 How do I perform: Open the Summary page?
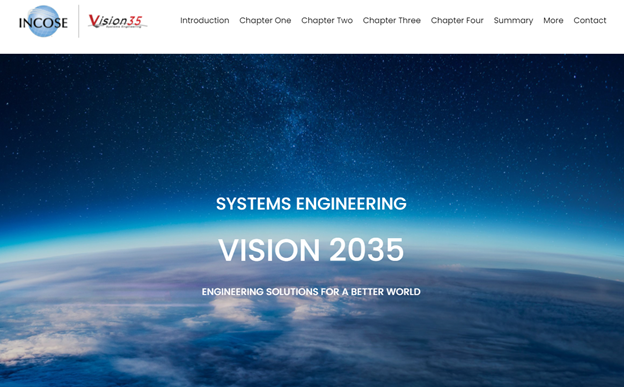513,20
